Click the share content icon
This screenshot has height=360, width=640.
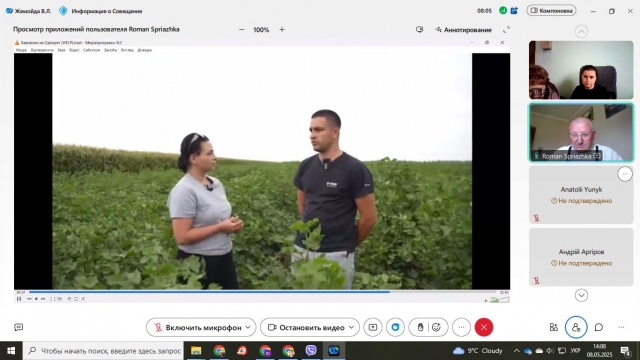(373, 327)
